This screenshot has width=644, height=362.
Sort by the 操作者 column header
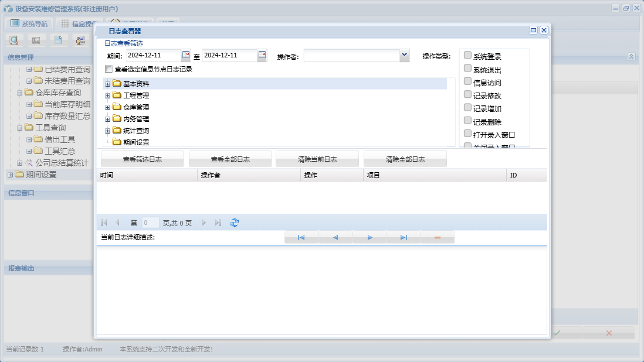pyautogui.click(x=249, y=175)
